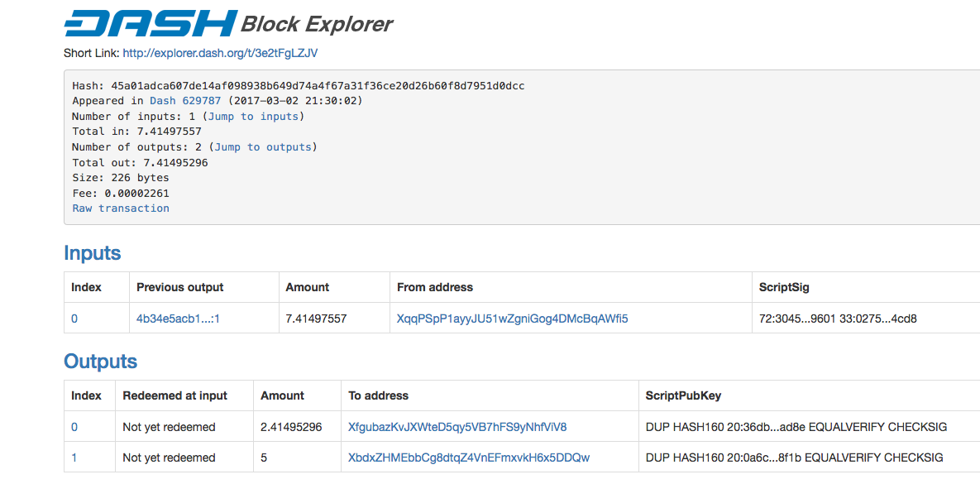Click the Outputs section heading
The image size is (980, 484).
(101, 362)
